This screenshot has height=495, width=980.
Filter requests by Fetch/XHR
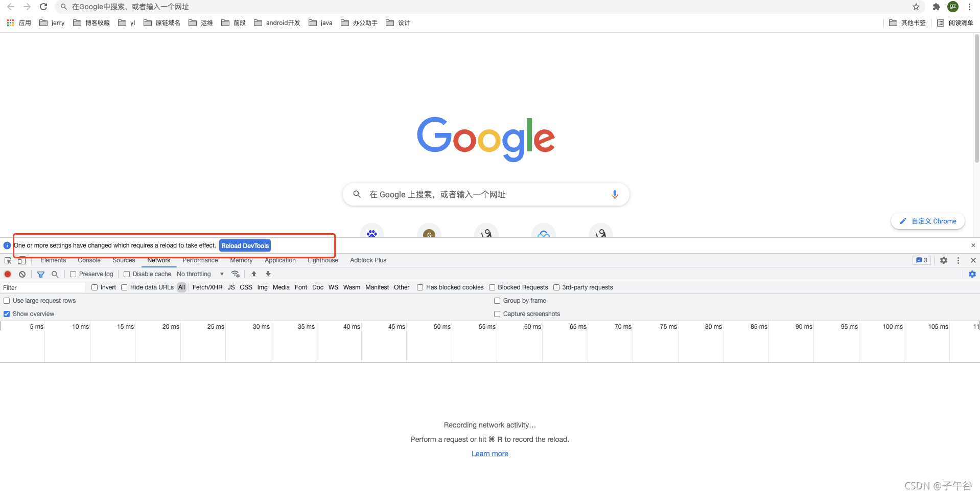pyautogui.click(x=207, y=287)
